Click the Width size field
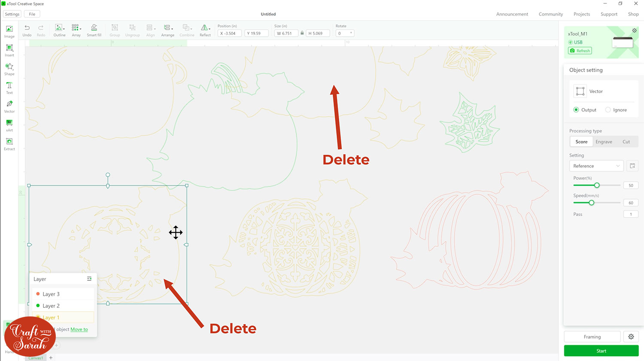 point(286,33)
